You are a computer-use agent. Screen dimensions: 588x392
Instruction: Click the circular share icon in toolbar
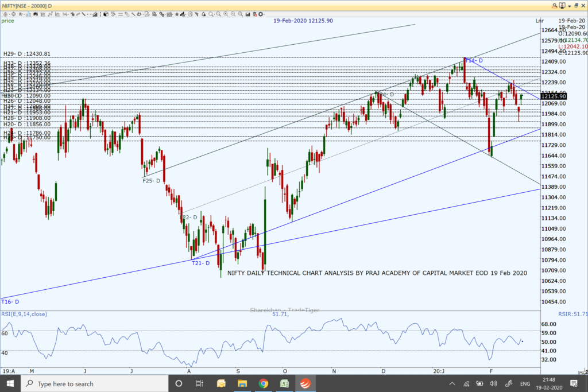pyautogui.click(x=190, y=14)
